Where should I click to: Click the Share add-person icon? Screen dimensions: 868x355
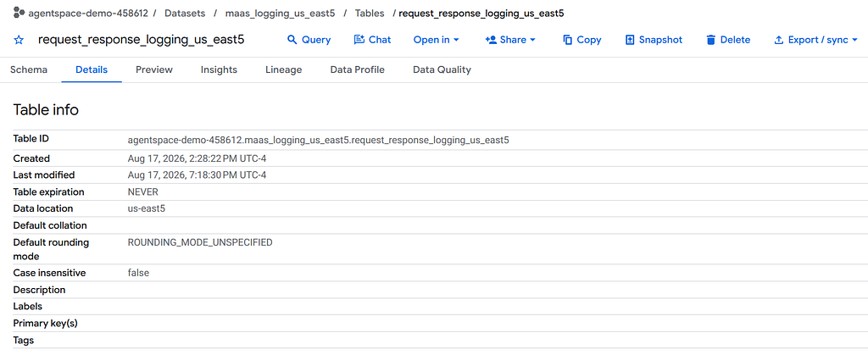491,40
